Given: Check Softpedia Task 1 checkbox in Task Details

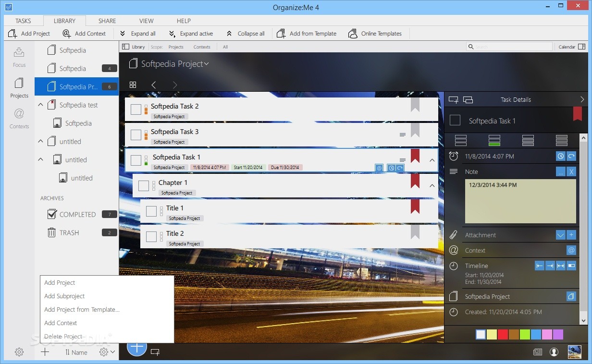Looking at the screenshot, I should point(455,121).
